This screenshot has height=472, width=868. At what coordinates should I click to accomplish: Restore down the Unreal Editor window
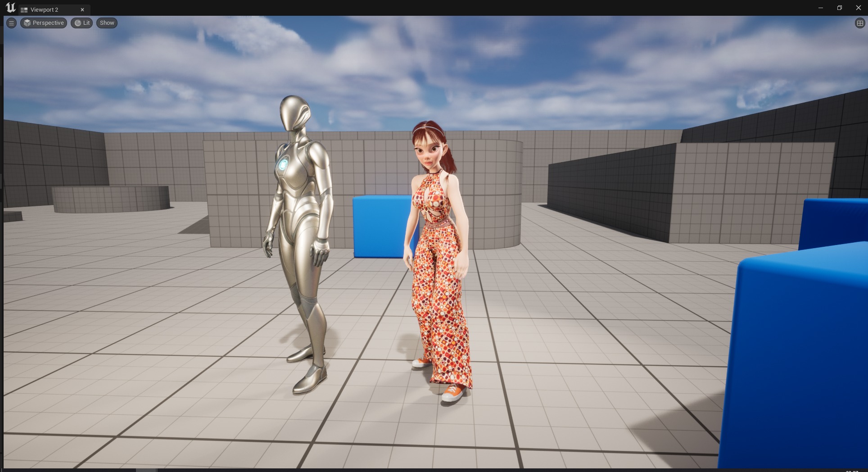[x=840, y=8]
